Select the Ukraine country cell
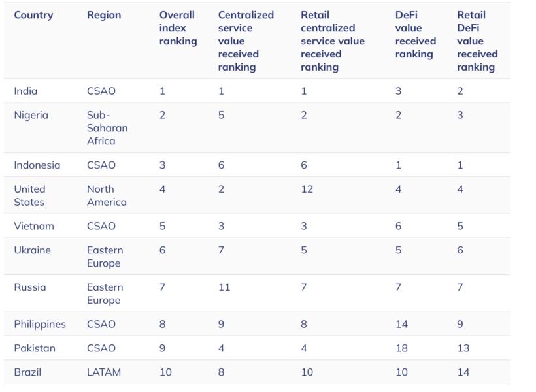This screenshot has height=392, width=536. [32, 250]
